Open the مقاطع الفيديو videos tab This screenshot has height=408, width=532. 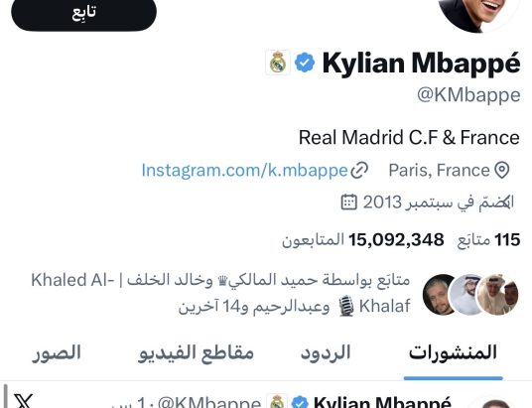click(197, 352)
